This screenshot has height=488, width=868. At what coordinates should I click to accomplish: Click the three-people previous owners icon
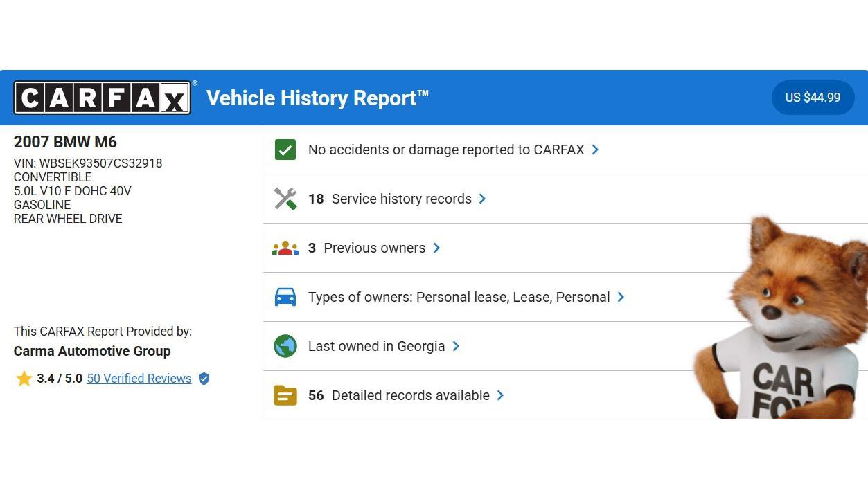285,248
